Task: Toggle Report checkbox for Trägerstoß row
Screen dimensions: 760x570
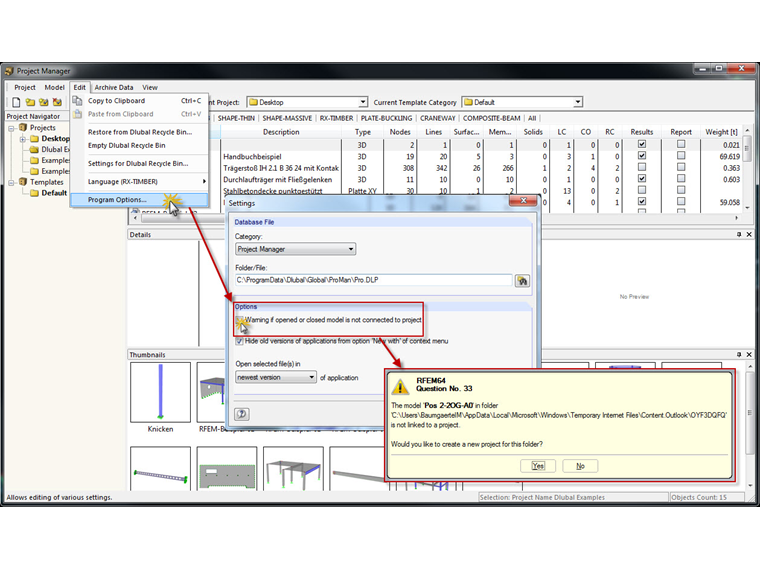Action: click(681, 167)
